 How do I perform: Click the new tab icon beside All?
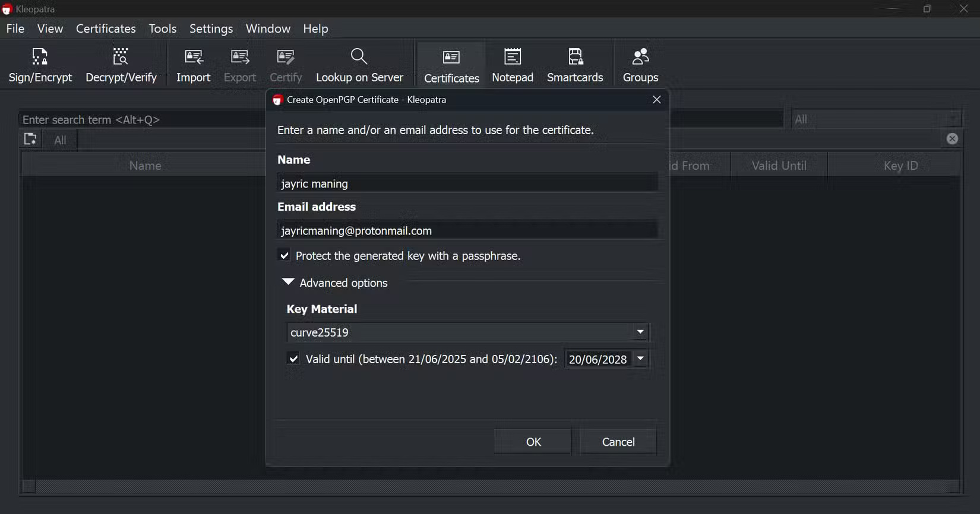(30, 139)
